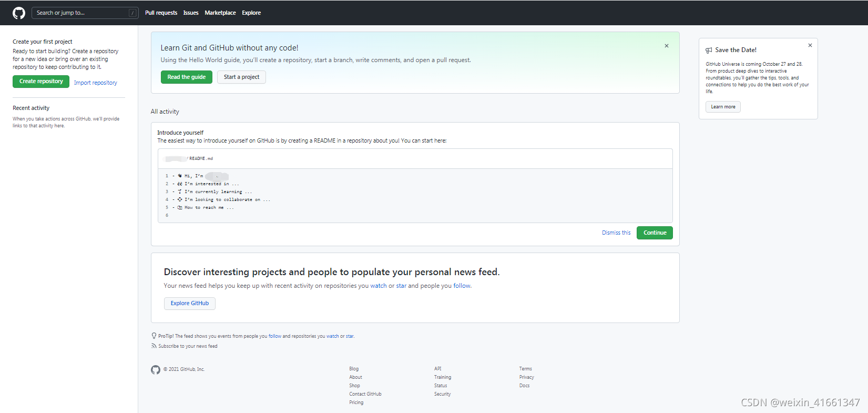868x413 pixels.
Task: Close the Learn Git and GitHub banner
Action: point(667,46)
